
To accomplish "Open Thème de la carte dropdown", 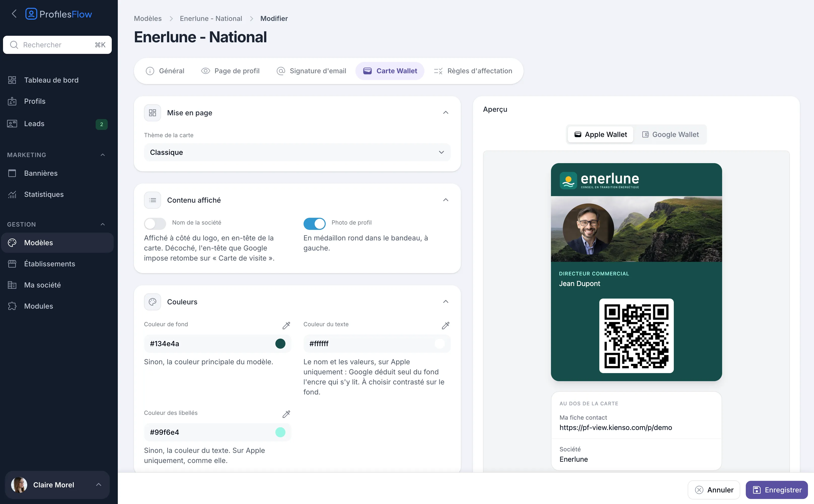I will click(x=297, y=152).
